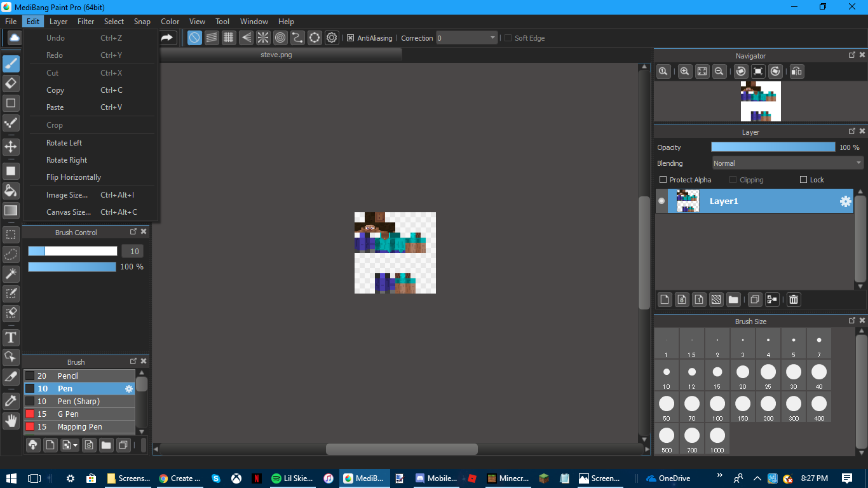Open the Filter menu
Image resolution: width=868 pixels, height=488 pixels.
coord(86,22)
